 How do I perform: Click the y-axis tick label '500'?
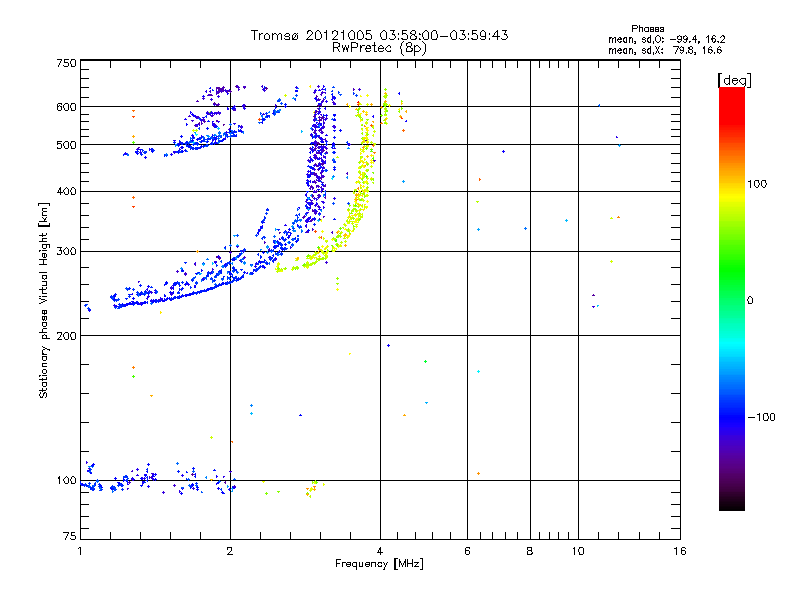point(67,145)
